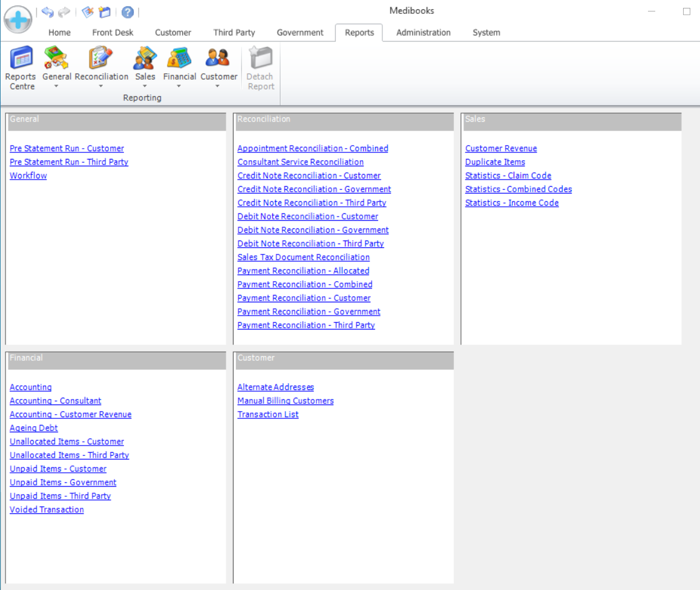This screenshot has width=700, height=590.
Task: Click the star-folder icon beside the Help icon
Action: 104,12
